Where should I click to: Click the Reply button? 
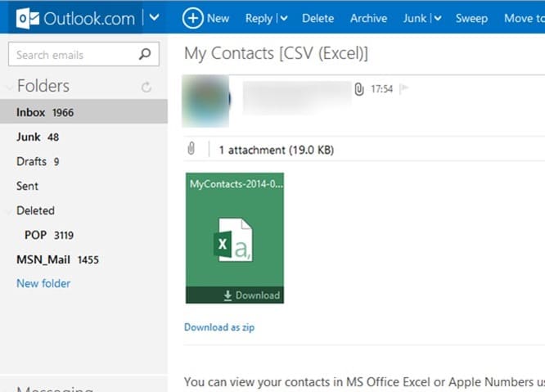click(259, 19)
